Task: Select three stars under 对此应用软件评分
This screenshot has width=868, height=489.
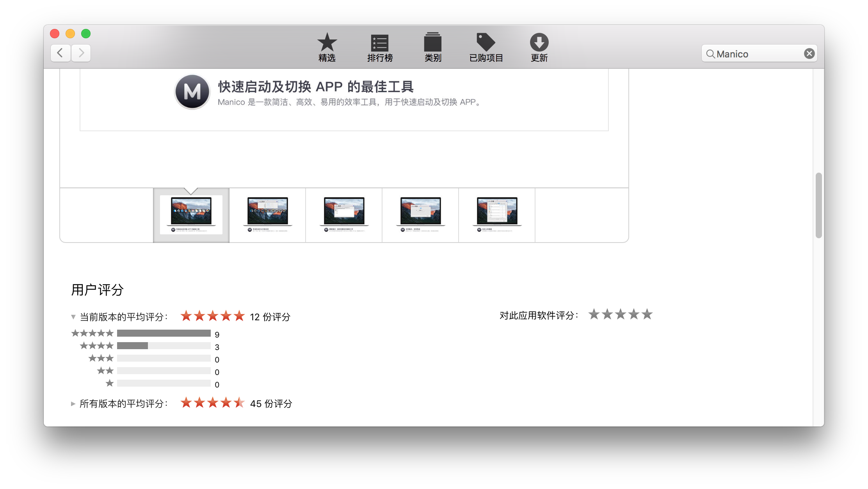Action: [620, 314]
